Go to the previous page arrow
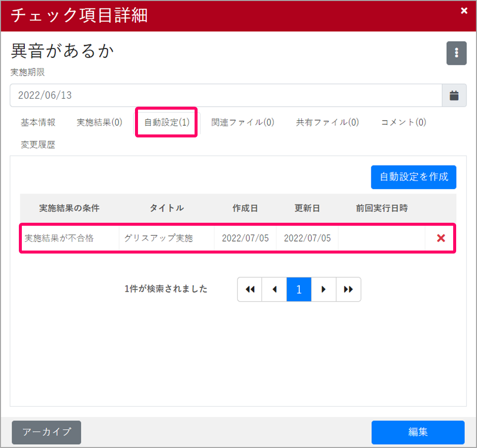 [274, 289]
